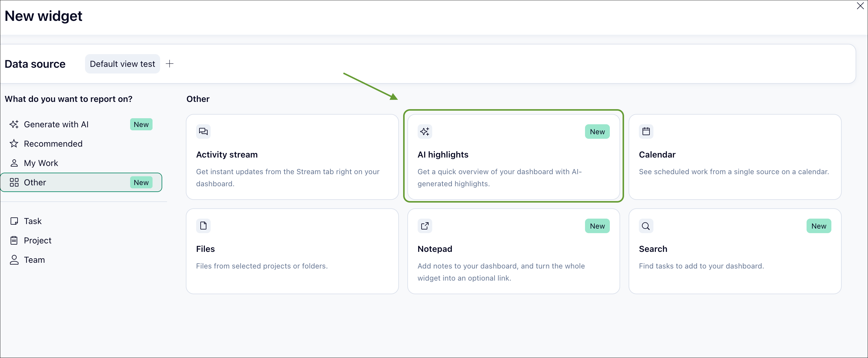868x358 pixels.
Task: Click the AI highlights sparkle icon
Action: click(x=425, y=131)
